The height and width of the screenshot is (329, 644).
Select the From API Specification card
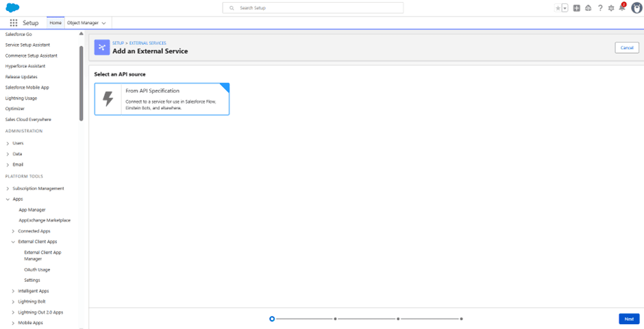(162, 99)
